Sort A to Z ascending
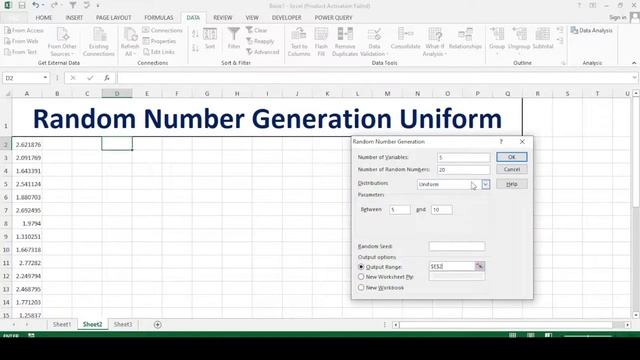 (195, 34)
